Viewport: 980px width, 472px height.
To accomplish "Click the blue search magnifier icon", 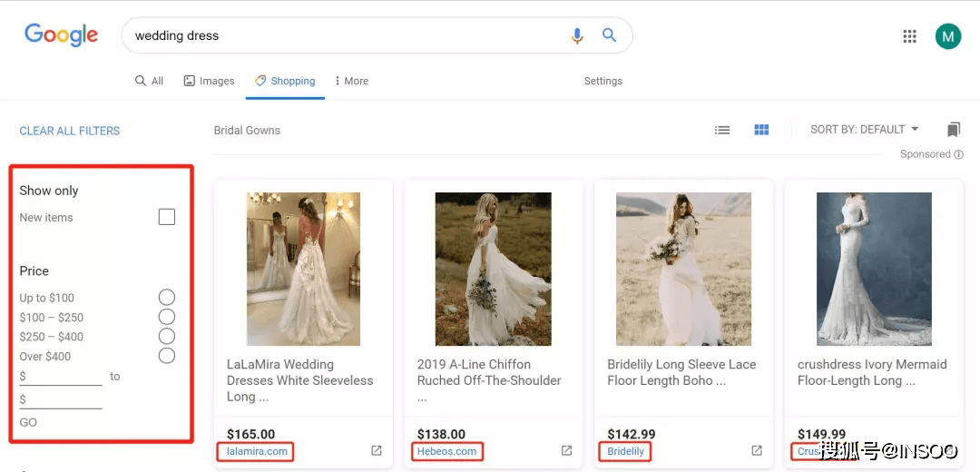I will pos(610,35).
